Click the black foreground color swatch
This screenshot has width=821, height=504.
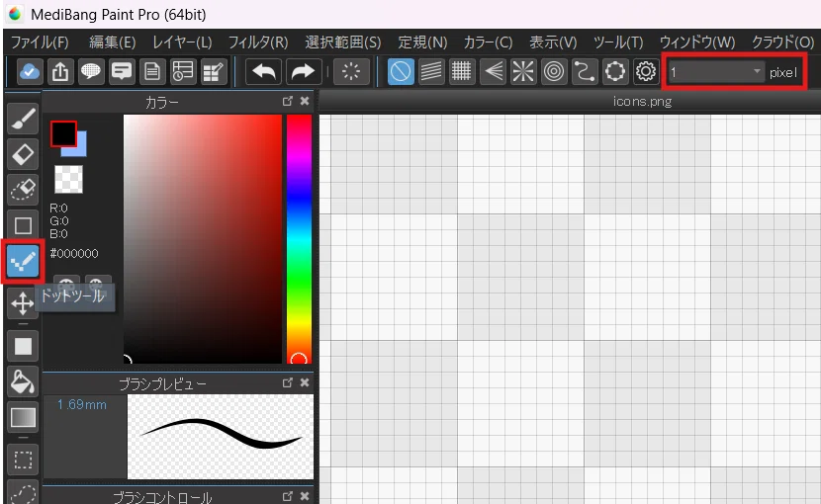[x=63, y=134]
